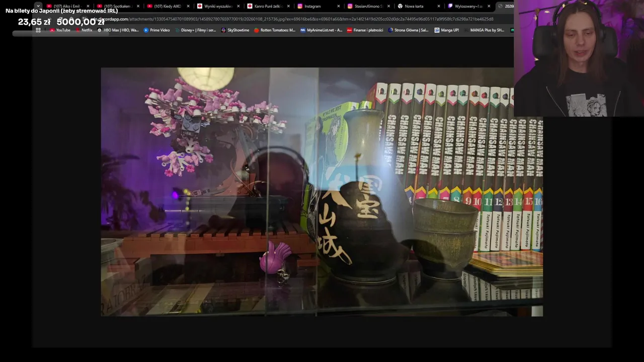The height and width of the screenshot is (362, 644).
Task: Switch to the 'Nowa karta' tab
Action: pos(419,6)
